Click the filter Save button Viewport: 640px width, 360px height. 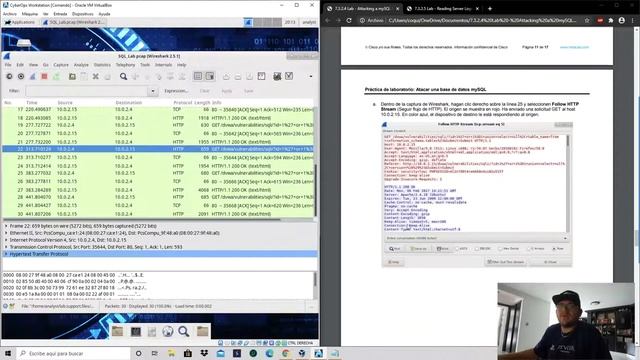point(249,91)
